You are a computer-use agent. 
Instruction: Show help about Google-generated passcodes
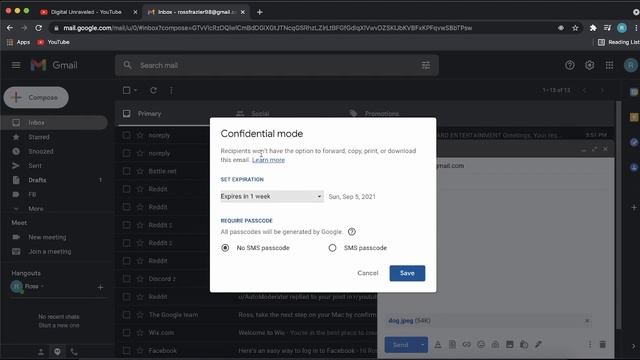351,232
